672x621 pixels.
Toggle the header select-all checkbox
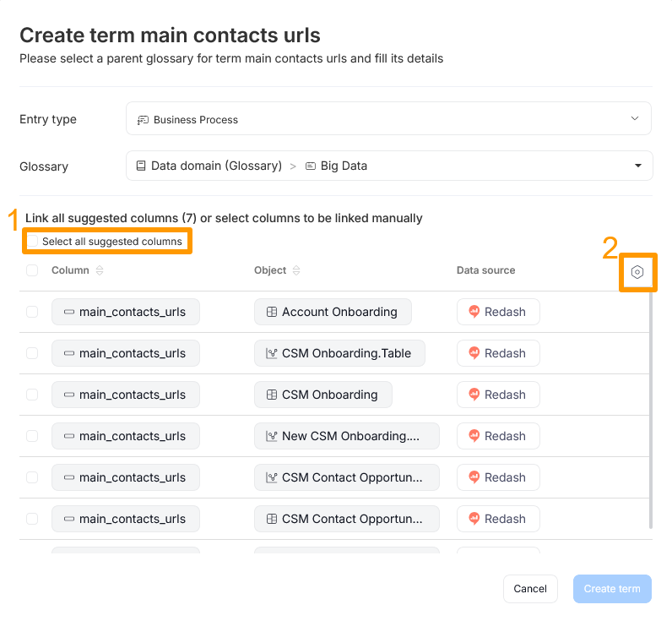(32, 270)
